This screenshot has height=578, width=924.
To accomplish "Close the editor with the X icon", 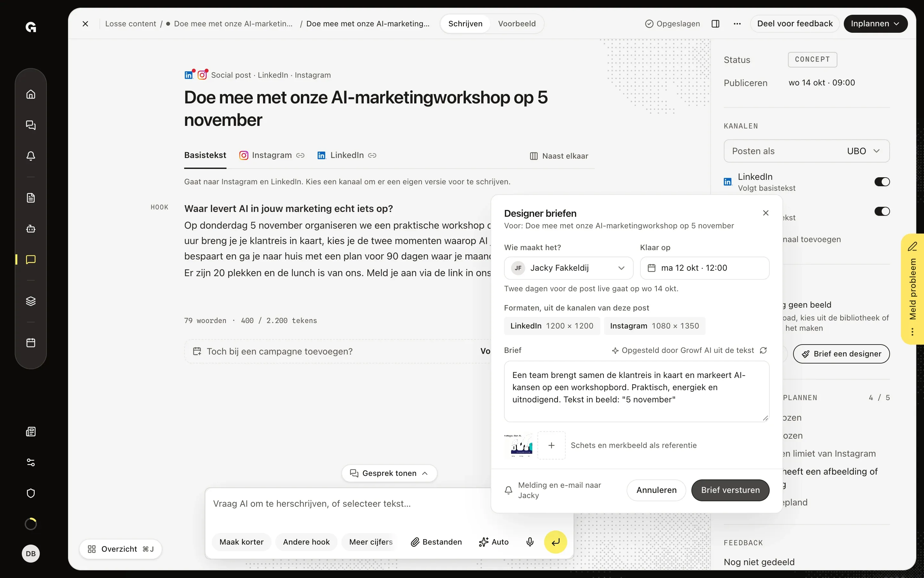I will click(x=85, y=24).
